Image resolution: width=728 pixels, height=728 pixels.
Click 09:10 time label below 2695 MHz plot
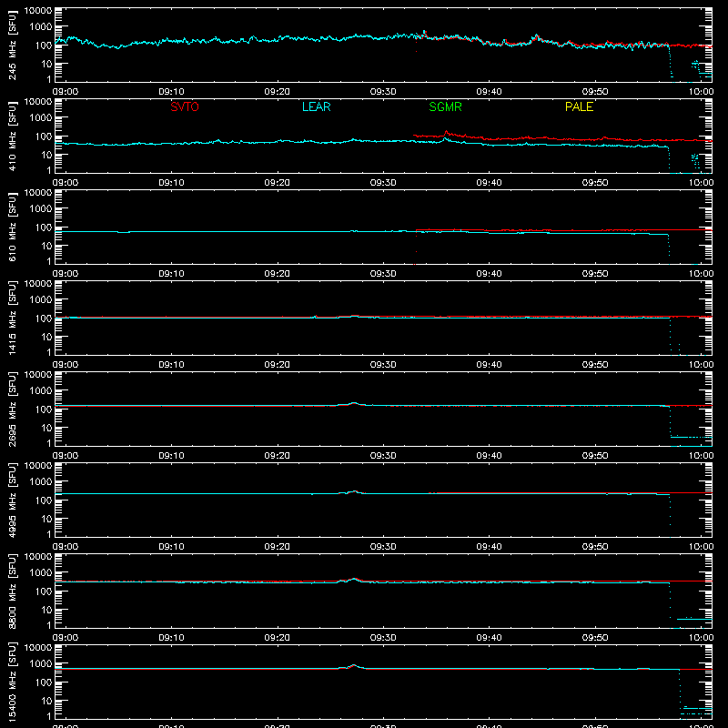click(x=171, y=456)
